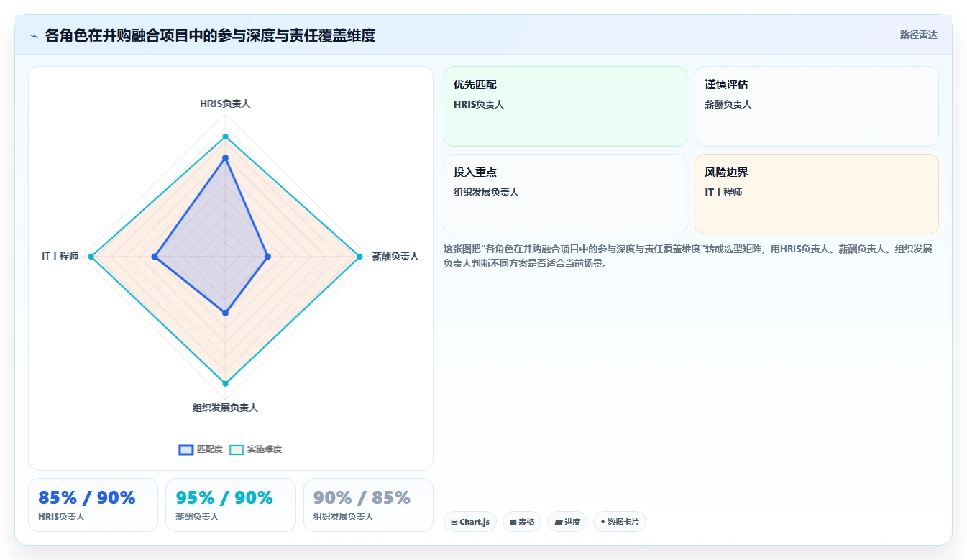Toggle the 实施难度 legend swatch
967x560 pixels.
(x=237, y=449)
